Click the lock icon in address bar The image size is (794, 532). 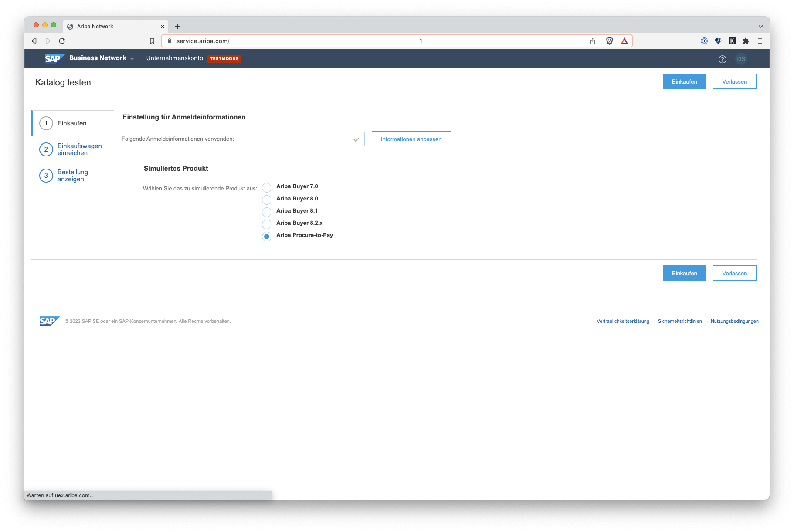click(170, 41)
